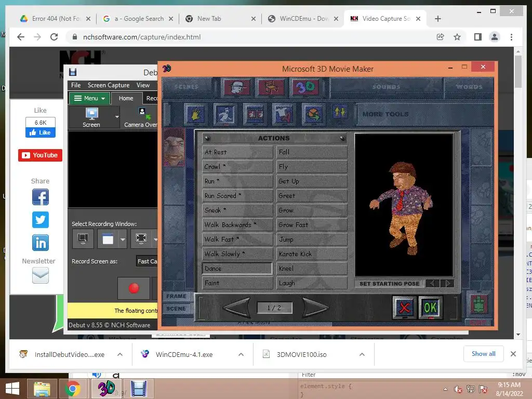Pick the Sneak action
Viewport: 532px width, 399px height.
237,210
